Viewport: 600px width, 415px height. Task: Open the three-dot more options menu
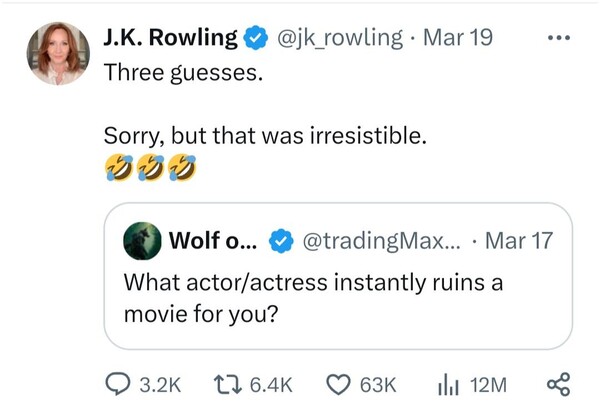click(x=556, y=38)
